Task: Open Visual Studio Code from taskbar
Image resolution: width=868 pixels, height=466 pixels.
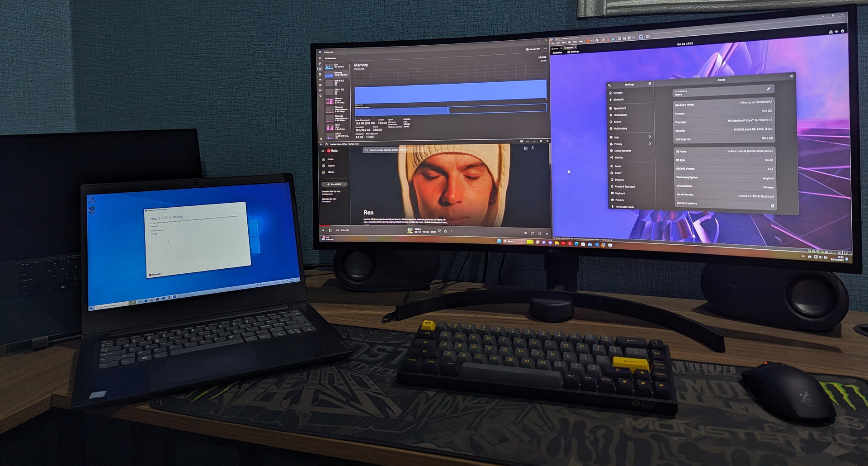Action: click(597, 244)
